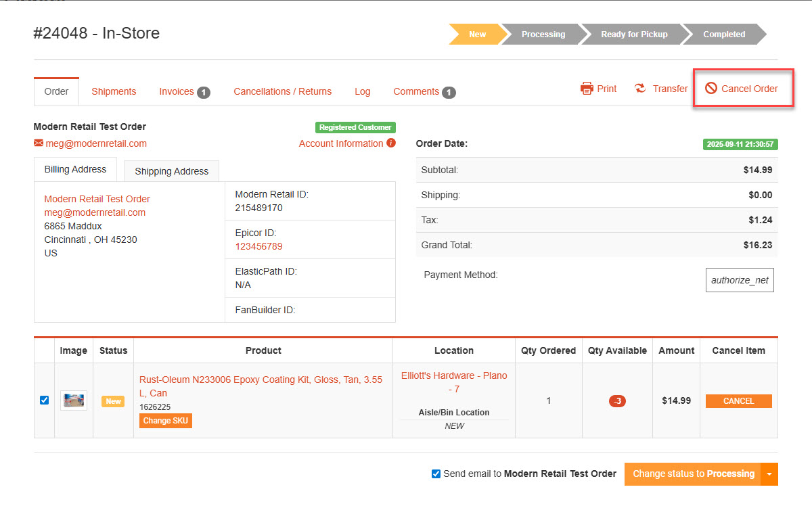Screen dimensions: 812x506
Task: Click the Print link text
Action: pyautogui.click(x=607, y=89)
